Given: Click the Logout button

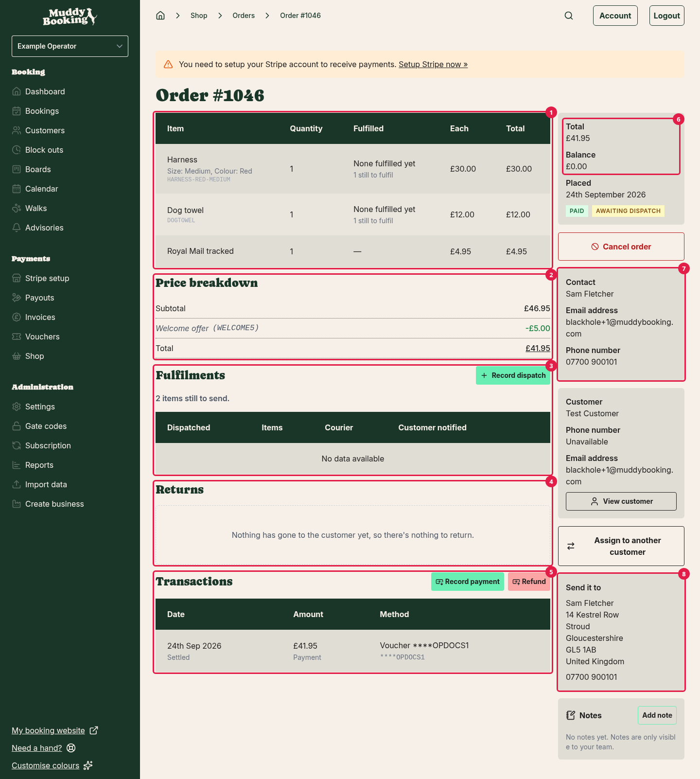Looking at the screenshot, I should tap(666, 16).
